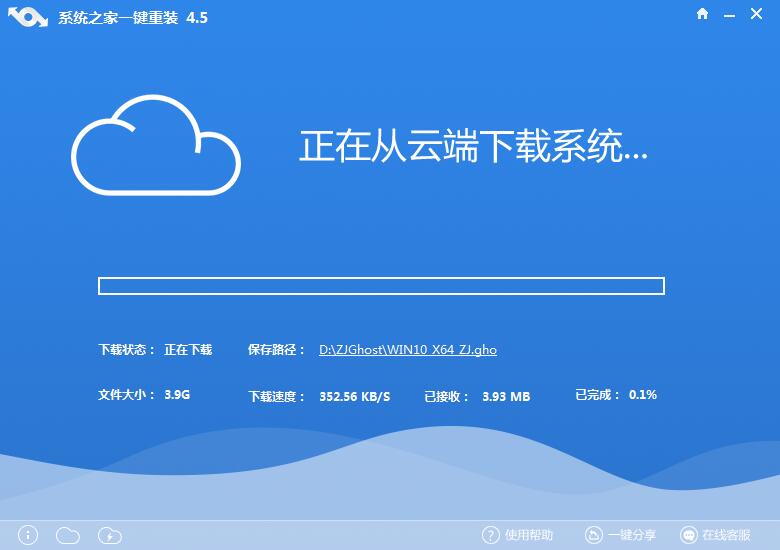Image resolution: width=780 pixels, height=550 pixels.
Task: Open the info icon at bottom left
Action: click(28, 536)
